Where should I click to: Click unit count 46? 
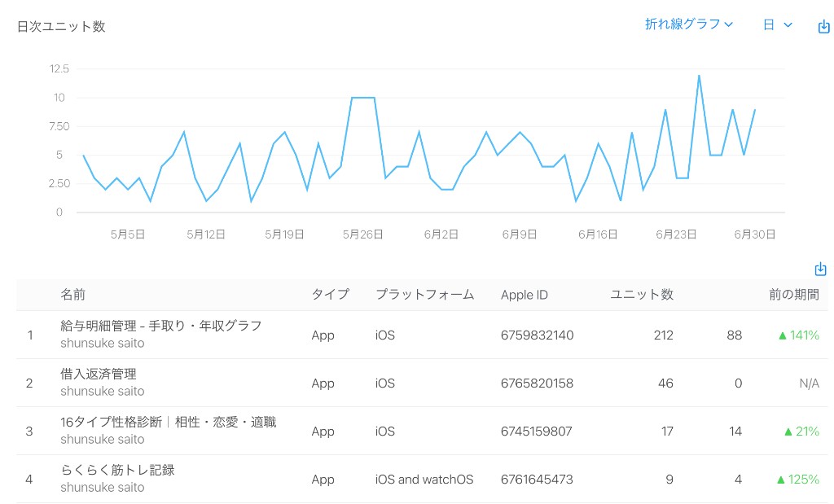coord(665,383)
